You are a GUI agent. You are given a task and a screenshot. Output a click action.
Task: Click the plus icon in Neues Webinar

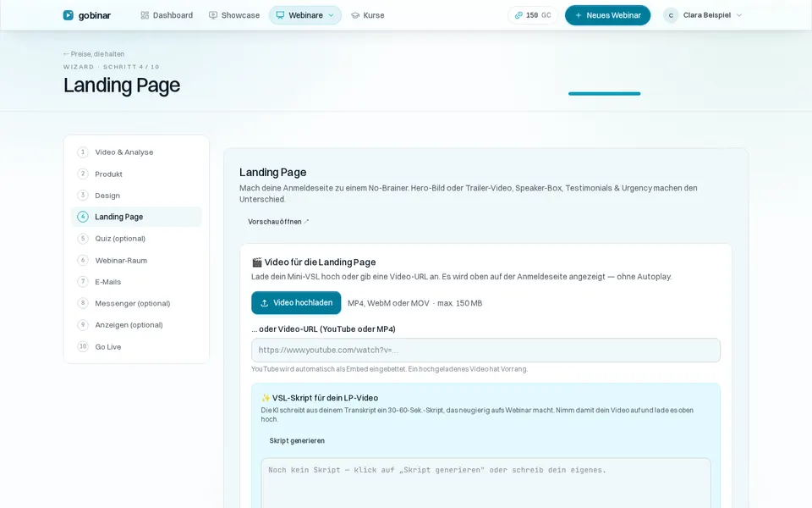click(579, 15)
